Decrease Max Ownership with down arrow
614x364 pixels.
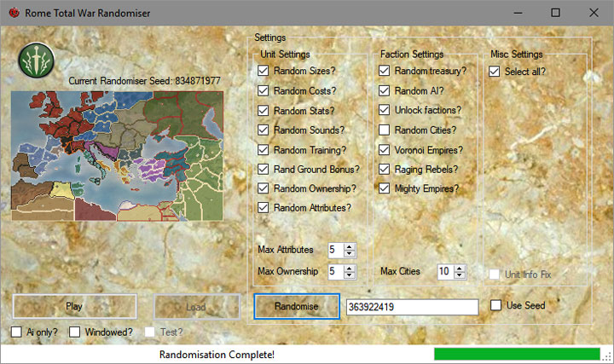(350, 275)
